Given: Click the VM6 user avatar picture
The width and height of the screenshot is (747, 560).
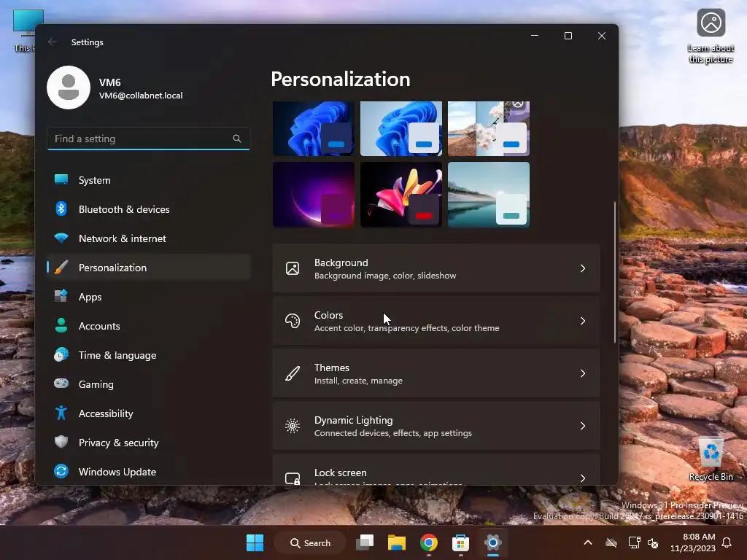Looking at the screenshot, I should [x=69, y=87].
